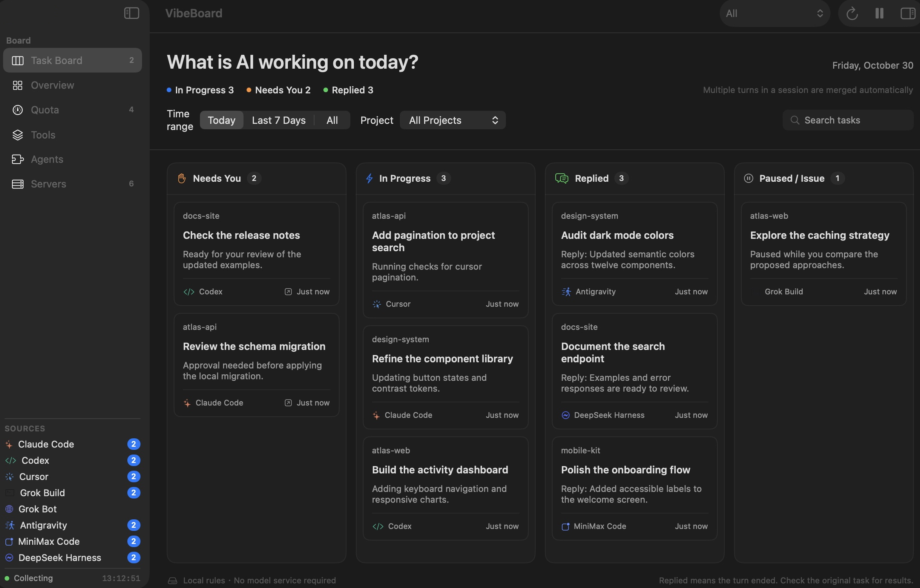The width and height of the screenshot is (920, 588).
Task: Open the Overview section
Action: click(x=73, y=85)
